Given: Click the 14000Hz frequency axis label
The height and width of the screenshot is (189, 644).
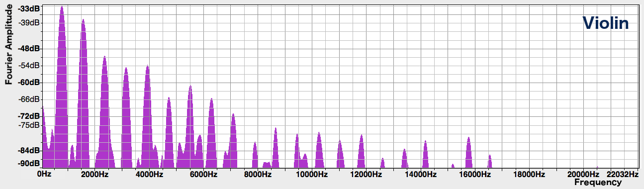Looking at the screenshot, I should pyautogui.click(x=421, y=175).
